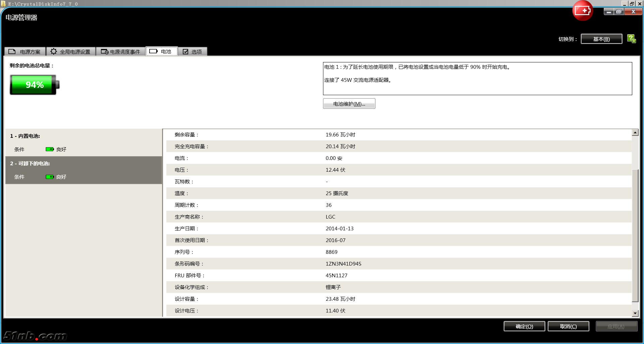Switch to 电源方案 tab
The height and width of the screenshot is (344, 644).
click(x=25, y=52)
